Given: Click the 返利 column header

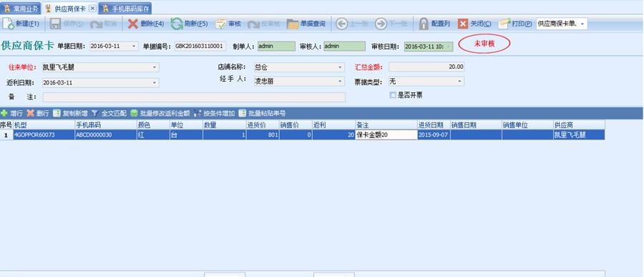Looking at the screenshot, I should tap(333, 125).
